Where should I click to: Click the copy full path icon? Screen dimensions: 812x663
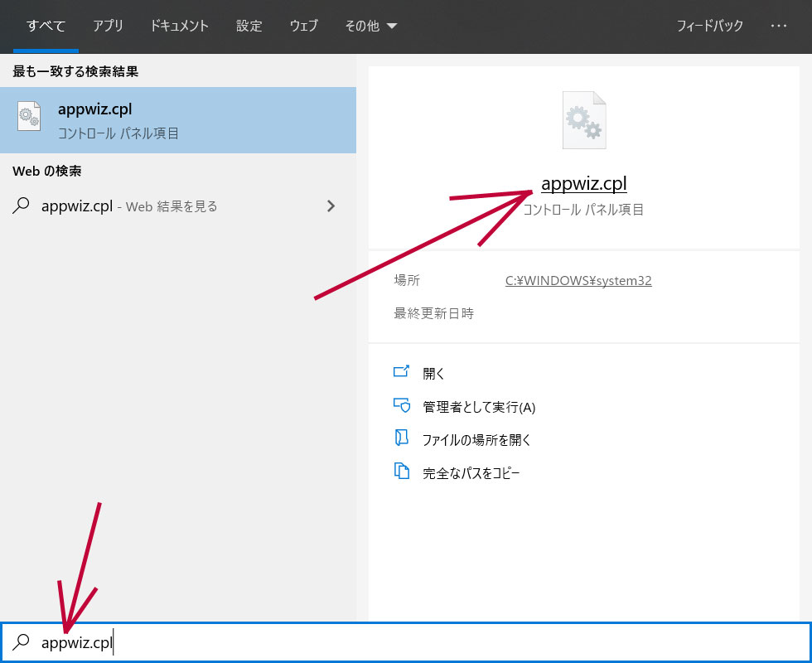[x=401, y=471]
